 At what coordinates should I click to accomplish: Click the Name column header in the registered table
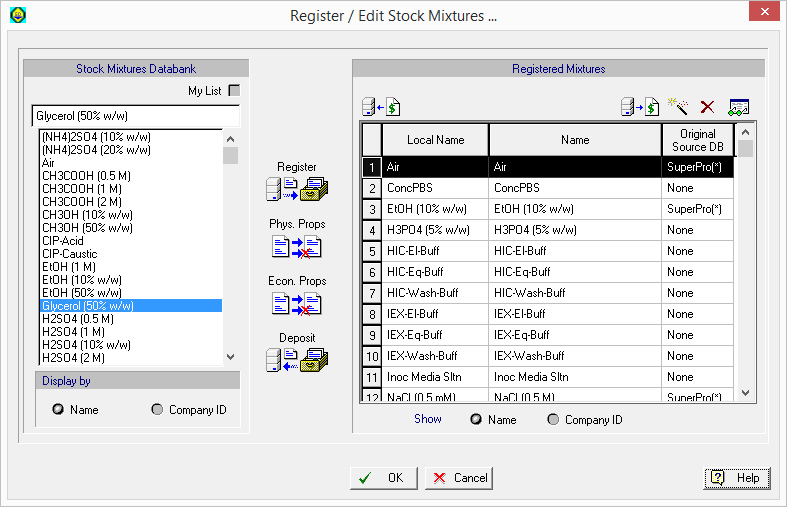pyautogui.click(x=575, y=140)
